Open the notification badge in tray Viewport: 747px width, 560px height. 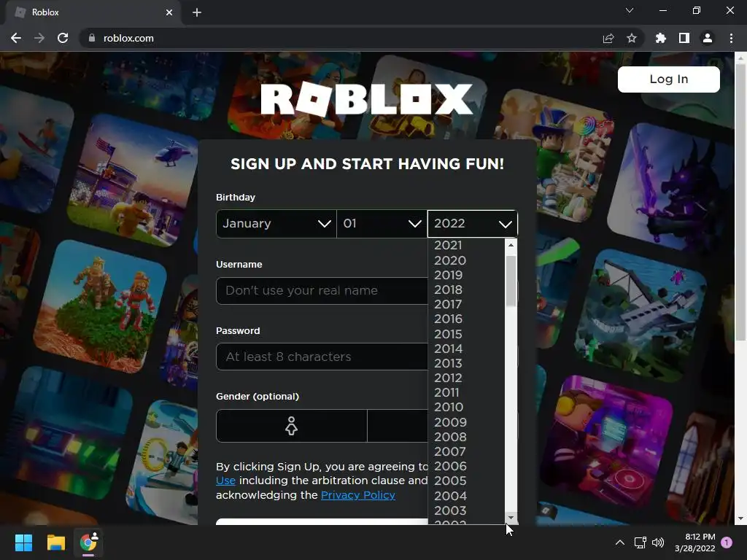[727, 542]
